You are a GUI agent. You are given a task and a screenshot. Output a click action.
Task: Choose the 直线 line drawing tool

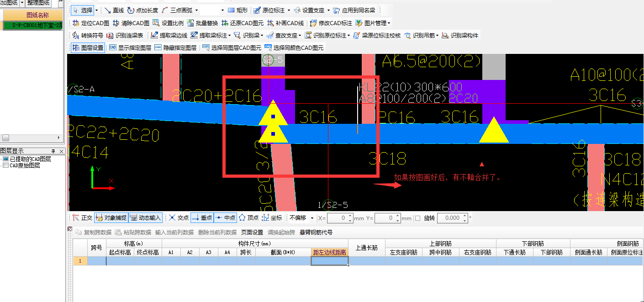point(114,10)
